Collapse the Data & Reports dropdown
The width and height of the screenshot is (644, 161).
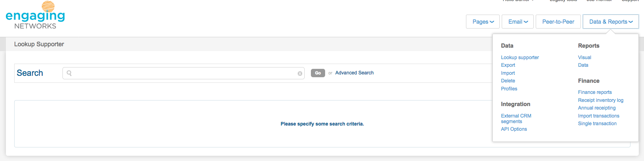click(x=611, y=22)
